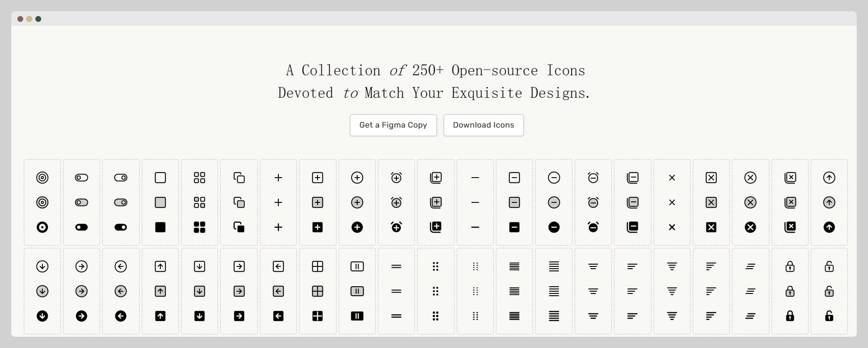Select the outline right-arrow circle icon

coord(82,266)
